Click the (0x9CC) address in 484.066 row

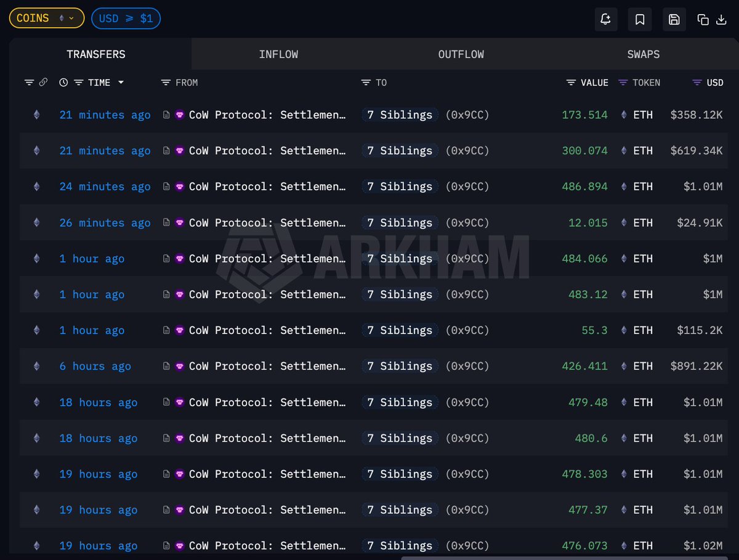pyautogui.click(x=467, y=259)
